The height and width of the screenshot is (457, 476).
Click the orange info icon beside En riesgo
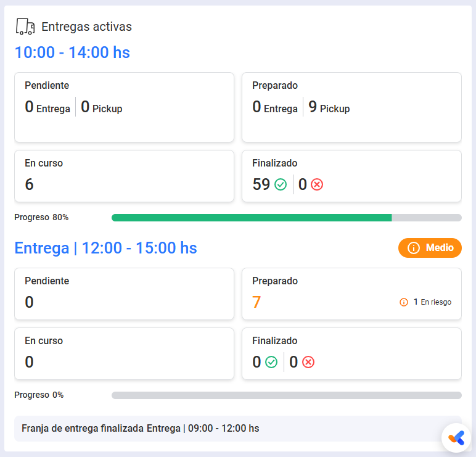point(404,302)
